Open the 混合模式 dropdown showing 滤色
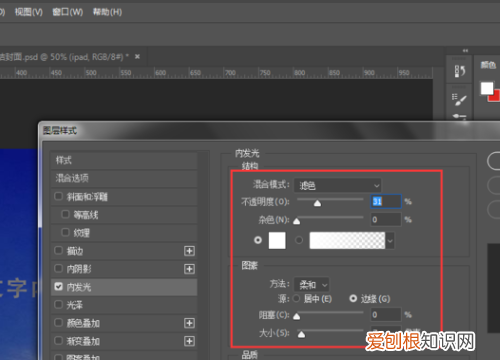This screenshot has height=360, width=500. tap(338, 185)
